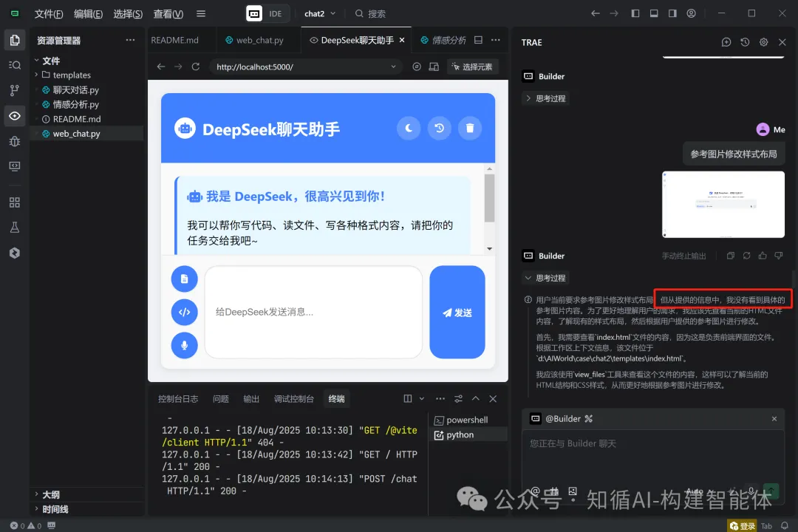Open the testing flask icon in activity bar
Image resolution: width=798 pixels, height=532 pixels.
click(x=15, y=228)
